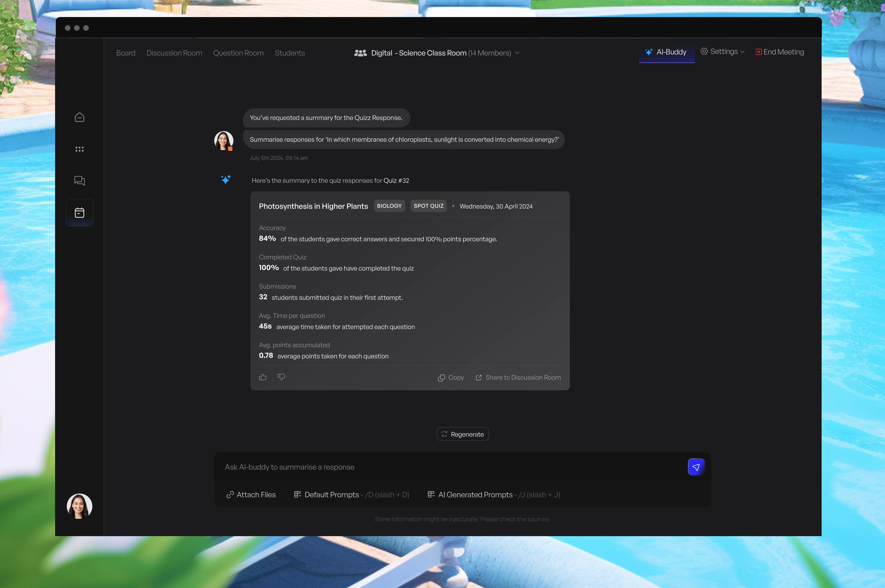885x588 pixels.
Task: Click the End Meeting exit icon
Action: (758, 52)
